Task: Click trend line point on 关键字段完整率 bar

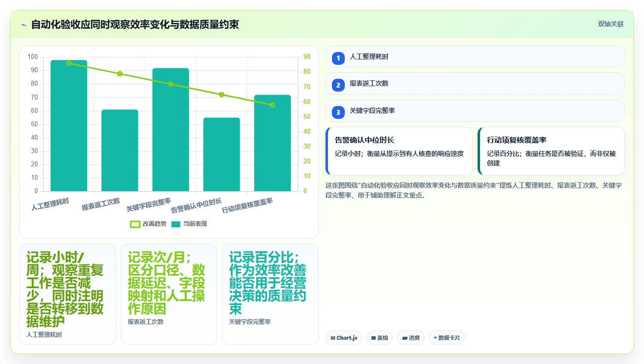Action: 170,84
